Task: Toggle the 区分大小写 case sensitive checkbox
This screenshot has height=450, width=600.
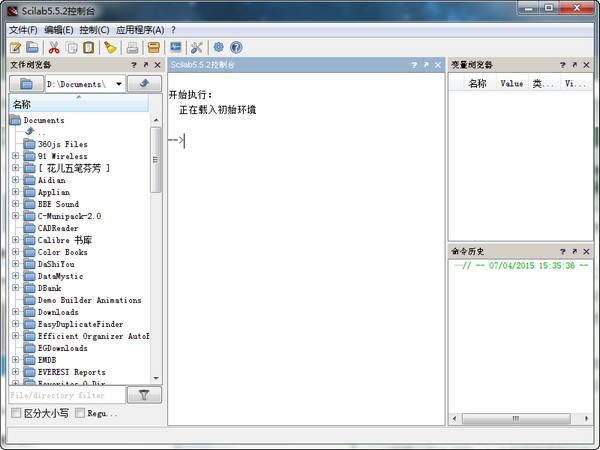Action: pos(16,413)
